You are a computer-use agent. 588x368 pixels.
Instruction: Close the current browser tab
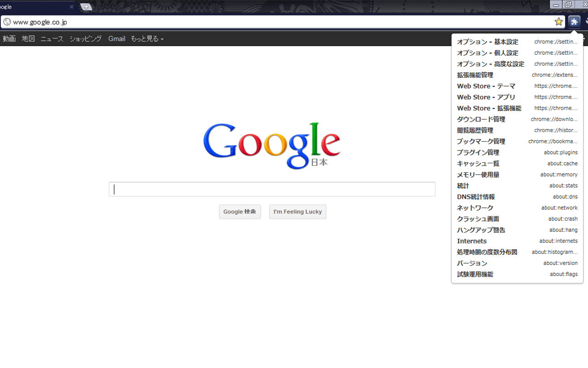pos(72,7)
